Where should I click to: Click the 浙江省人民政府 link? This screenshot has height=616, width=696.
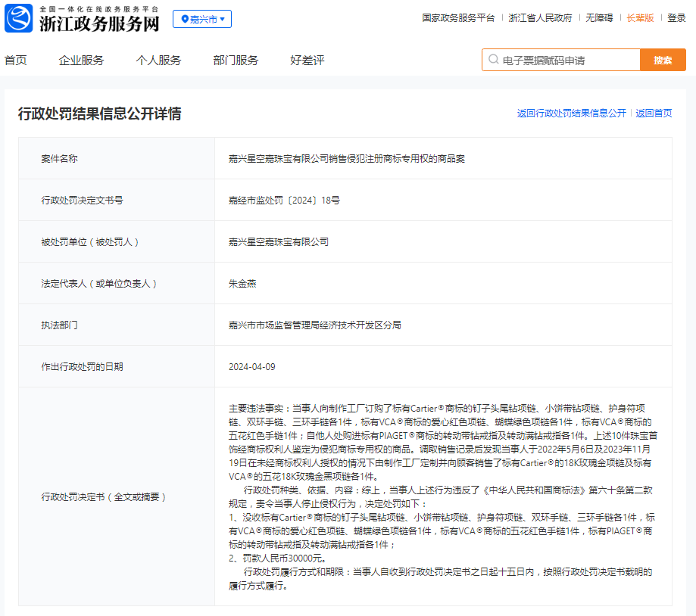[540, 17]
